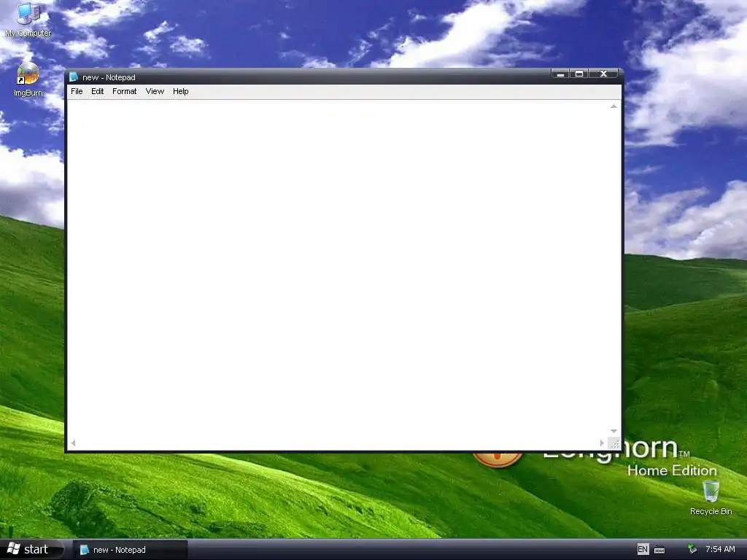This screenshot has width=747, height=560.
Task: Click the EN language indicator in tray
Action: click(x=643, y=550)
